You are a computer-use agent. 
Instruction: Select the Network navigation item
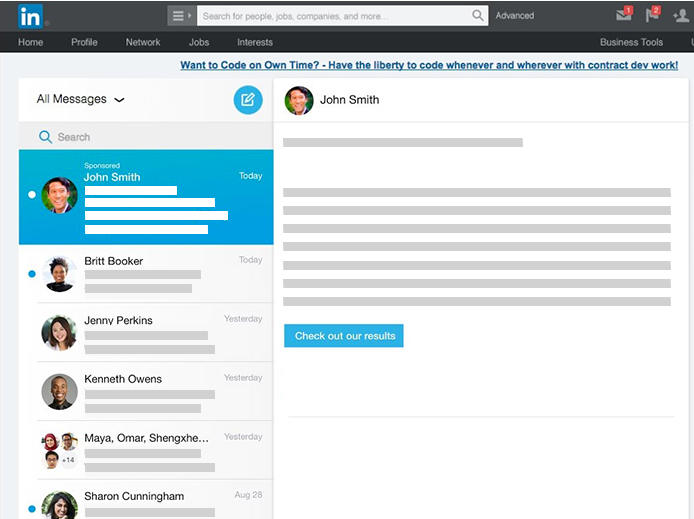tap(143, 42)
